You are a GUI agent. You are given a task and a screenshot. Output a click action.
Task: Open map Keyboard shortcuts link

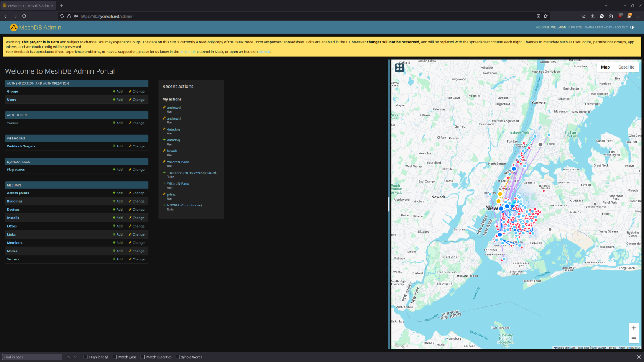coord(564,348)
